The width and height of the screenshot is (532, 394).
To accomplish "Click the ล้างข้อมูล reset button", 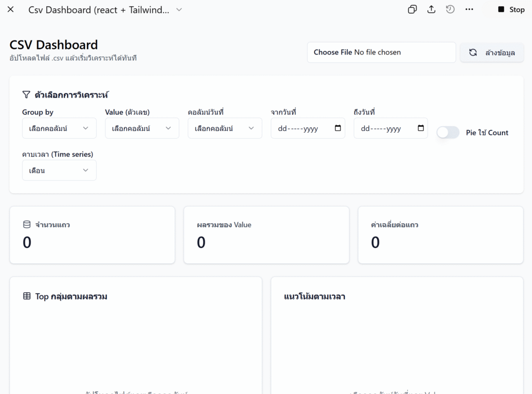I will [x=492, y=52].
